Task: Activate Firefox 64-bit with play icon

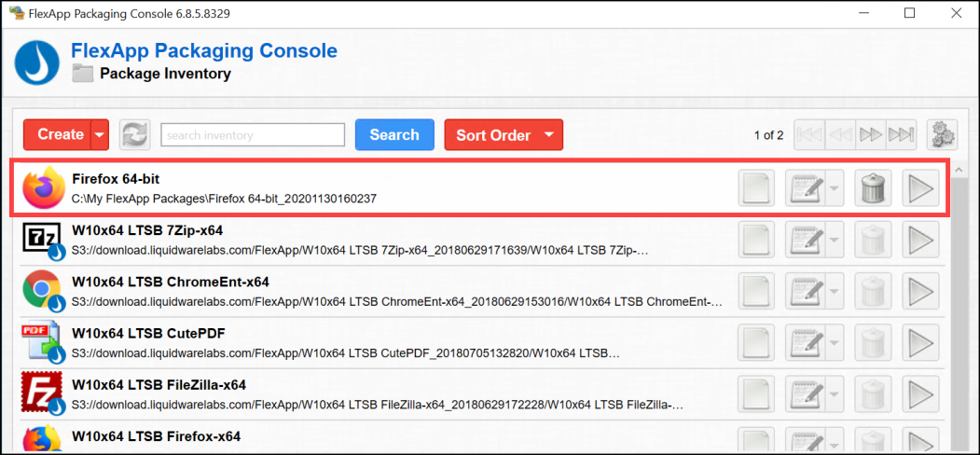Action: pyautogui.click(x=920, y=189)
